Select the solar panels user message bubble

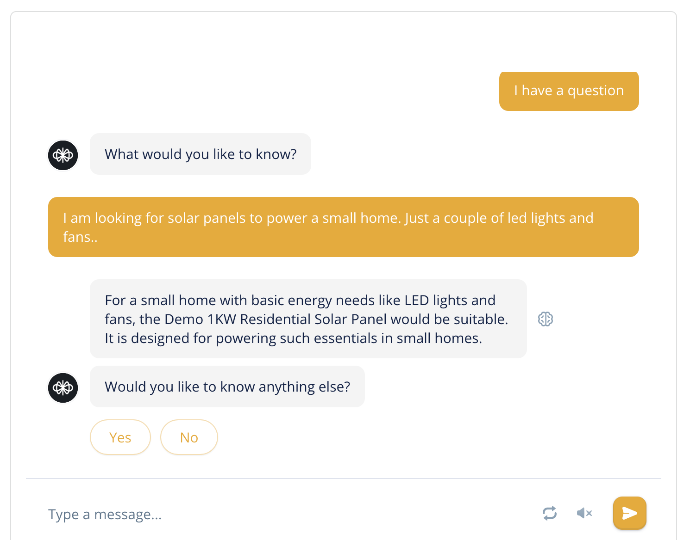coord(343,227)
